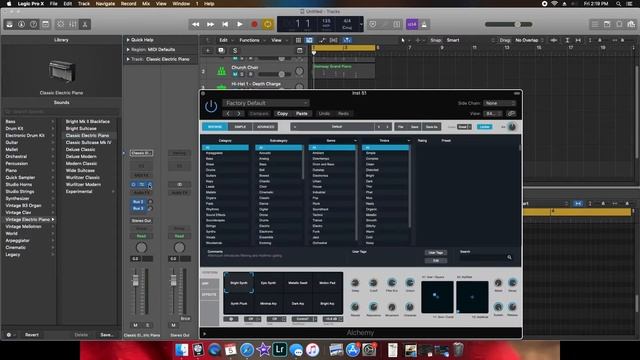Click Alchemy Save As button
The height and width of the screenshot is (360, 640).
pyautogui.click(x=431, y=127)
